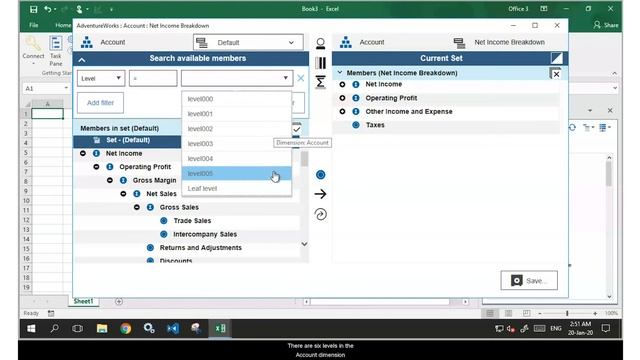Collapse the Net Sales node
The image size is (640, 360).
click(123, 194)
